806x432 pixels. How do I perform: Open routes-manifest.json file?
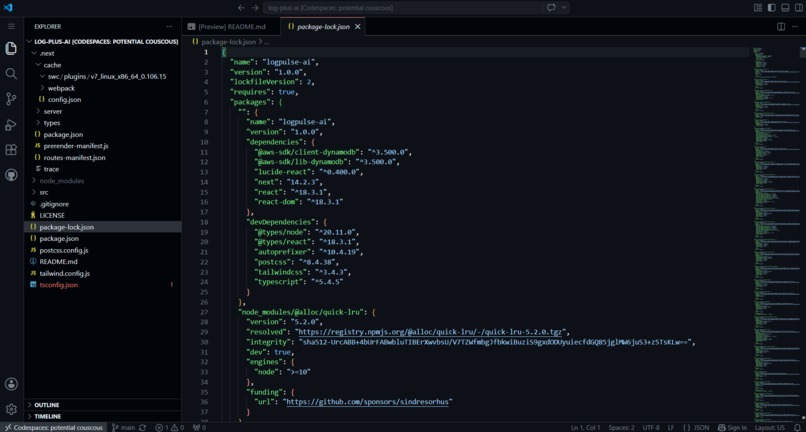point(102,157)
